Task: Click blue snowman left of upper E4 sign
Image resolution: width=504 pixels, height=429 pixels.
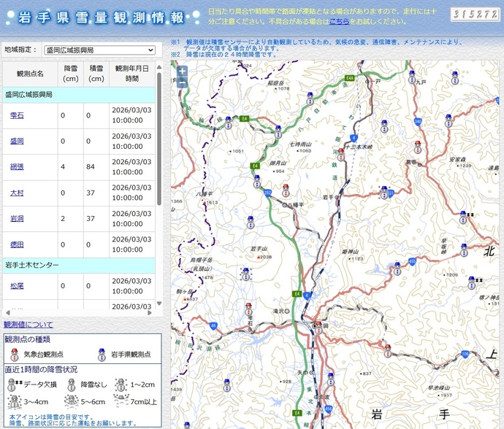Action: [x=228, y=123]
